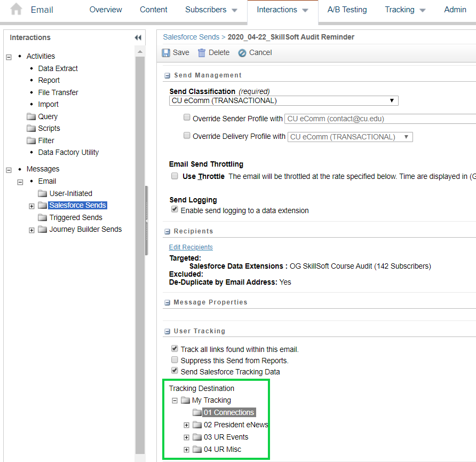Viewport: 476px width, 462px height.
Task: Click the Scripts folder icon
Action: pos(31,128)
